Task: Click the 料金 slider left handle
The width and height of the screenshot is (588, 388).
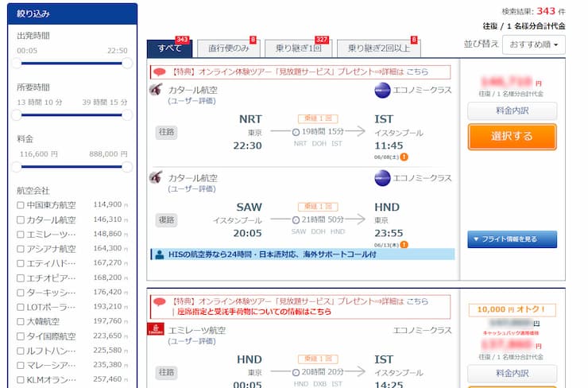Action: coord(17,167)
